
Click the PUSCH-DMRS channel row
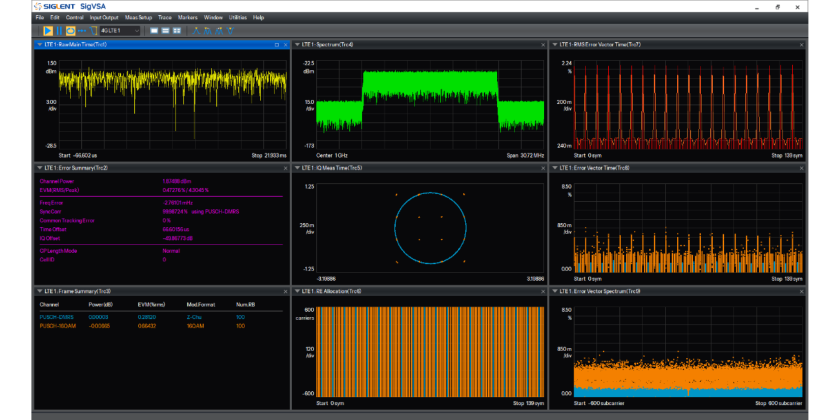[56, 316]
